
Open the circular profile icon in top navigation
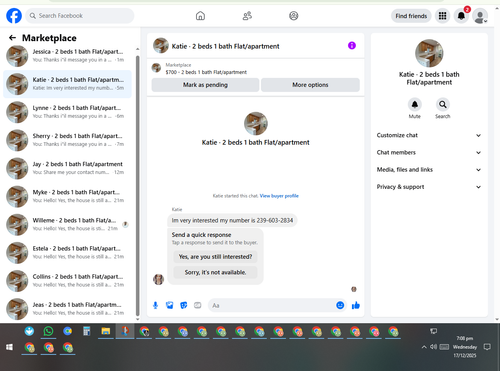pyautogui.click(x=294, y=16)
